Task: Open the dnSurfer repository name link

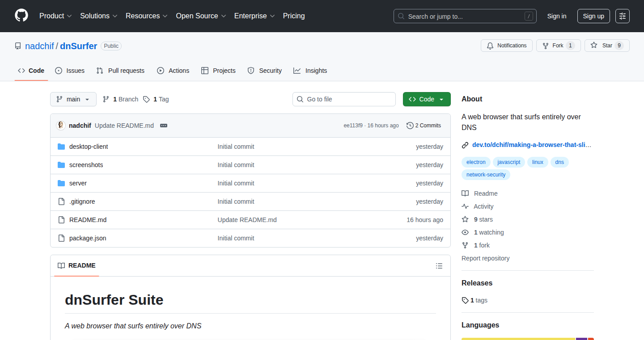Action: [79, 46]
